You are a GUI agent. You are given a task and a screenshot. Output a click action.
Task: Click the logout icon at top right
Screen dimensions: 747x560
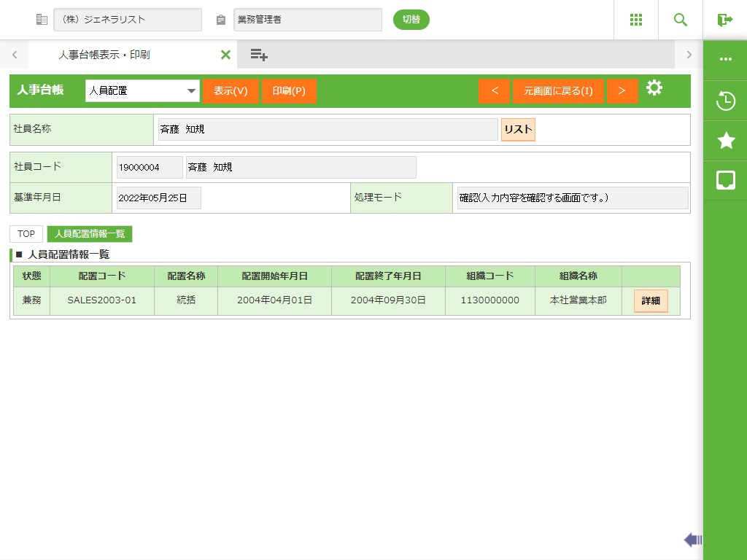point(724,20)
